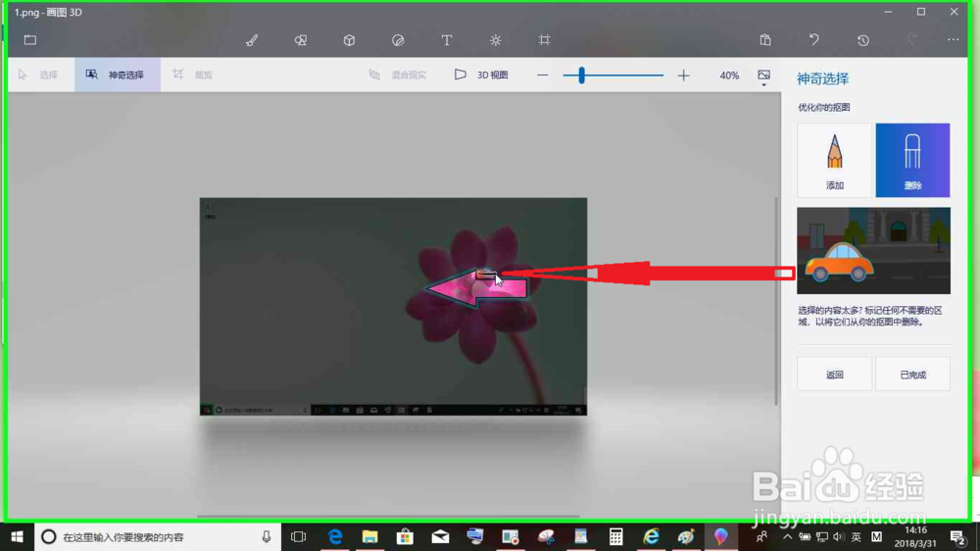The width and height of the screenshot is (980, 551).
Task: Open the Effects sun icon
Action: point(496,40)
